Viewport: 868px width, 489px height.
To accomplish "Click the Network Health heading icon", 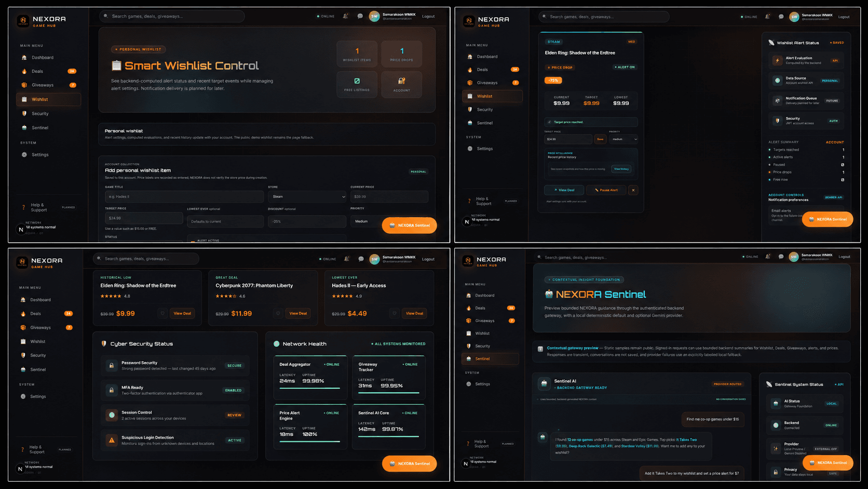I will tap(277, 343).
